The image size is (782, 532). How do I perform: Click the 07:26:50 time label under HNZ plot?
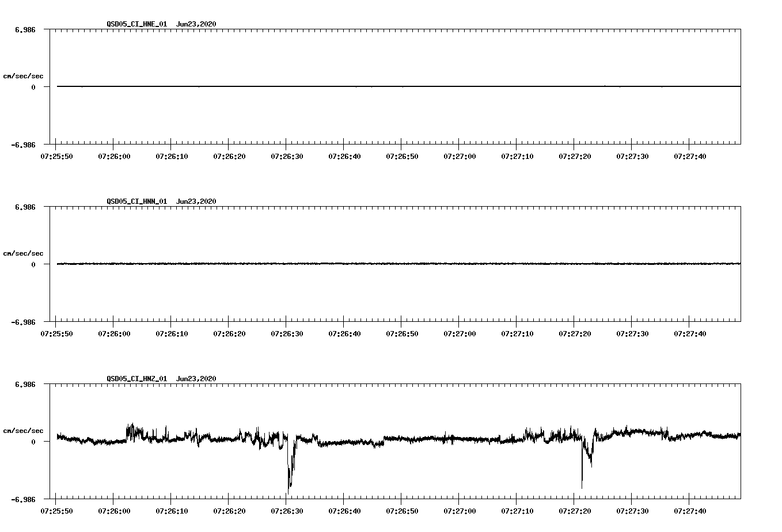(402, 511)
